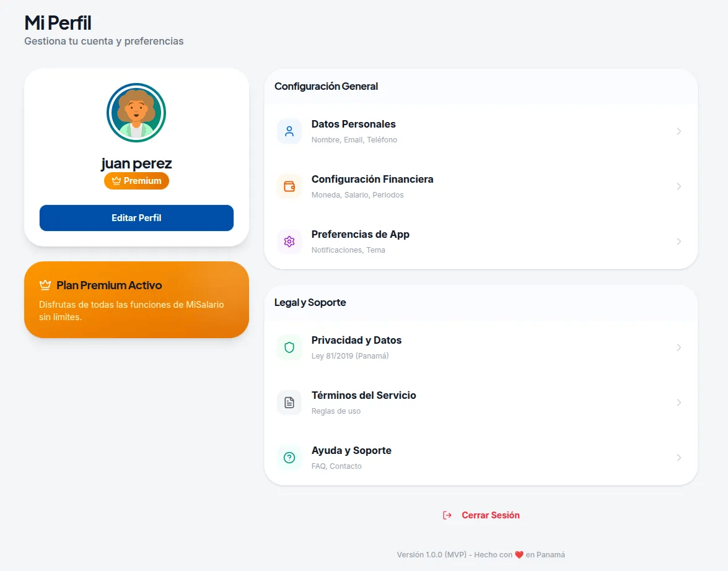This screenshot has width=728, height=571.
Task: Click the Términos del Servicio document icon
Action: [289, 403]
